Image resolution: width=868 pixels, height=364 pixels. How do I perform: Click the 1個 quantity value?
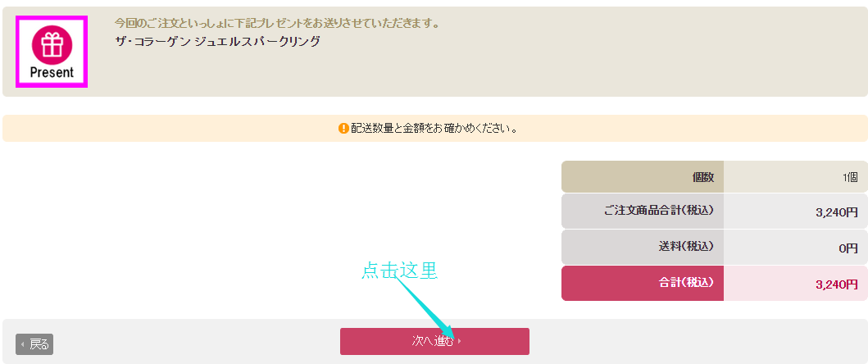[849, 177]
